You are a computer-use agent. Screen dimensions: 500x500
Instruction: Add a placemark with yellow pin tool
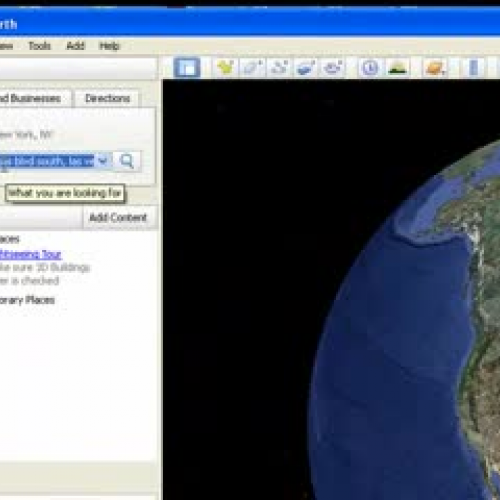226,68
